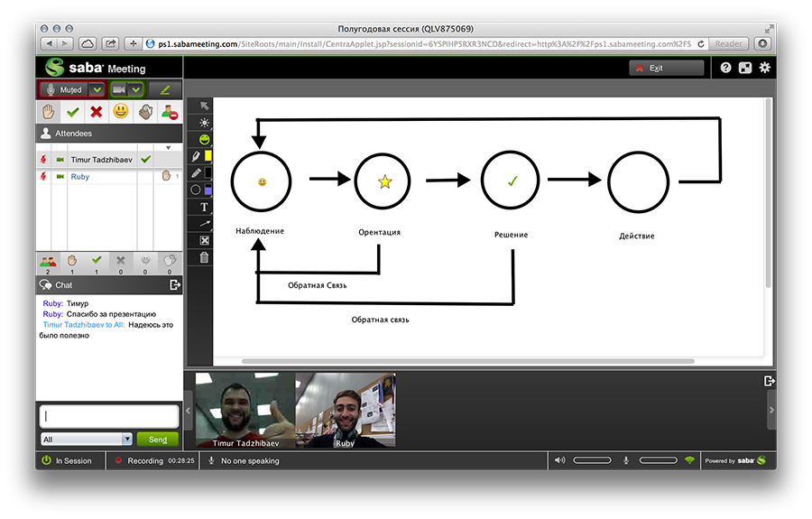
Task: Send a red X No response
Action: 97,112
